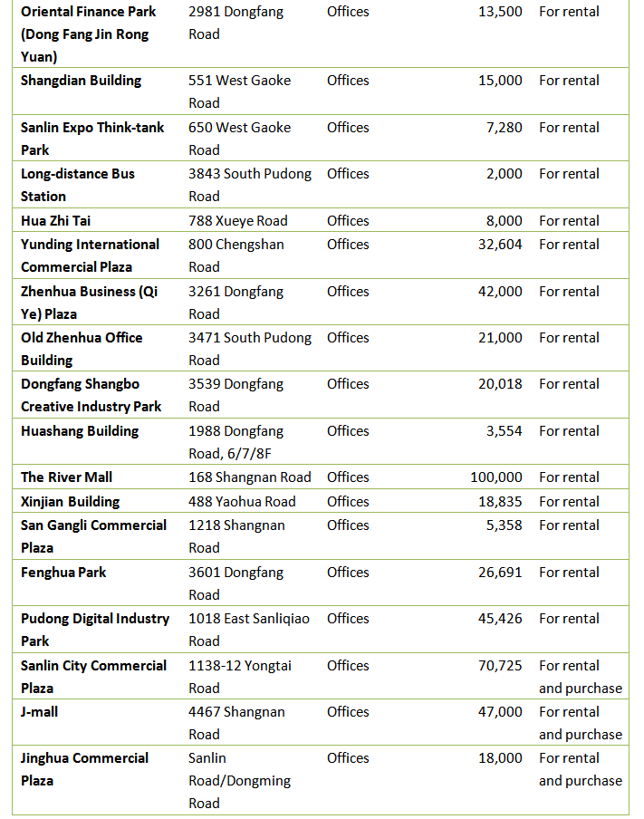Click 'Jinghua Commercial Plaza' name cell
This screenshot has height=819, width=644.
[x=84, y=769]
